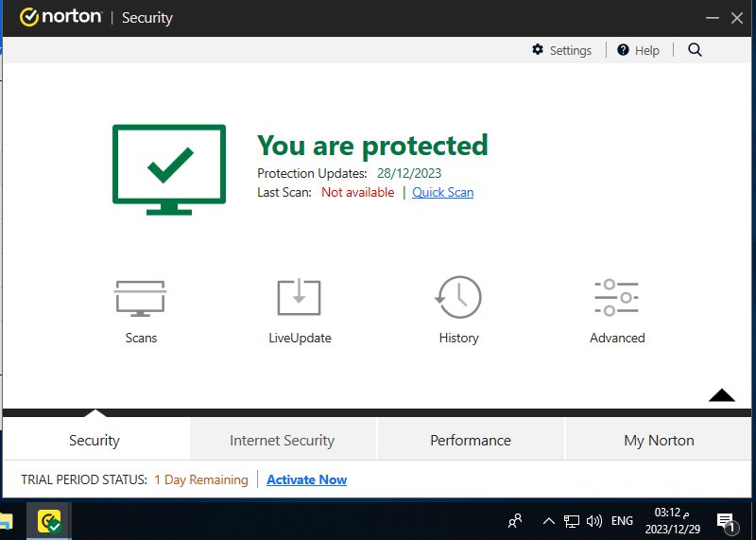Start a Quick Scan link
This screenshot has width=756, height=540.
(x=442, y=192)
